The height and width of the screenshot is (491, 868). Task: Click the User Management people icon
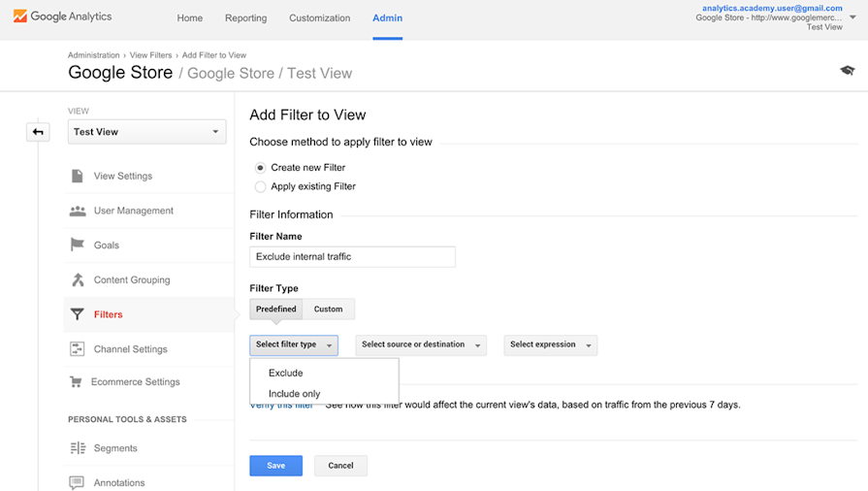click(x=78, y=211)
